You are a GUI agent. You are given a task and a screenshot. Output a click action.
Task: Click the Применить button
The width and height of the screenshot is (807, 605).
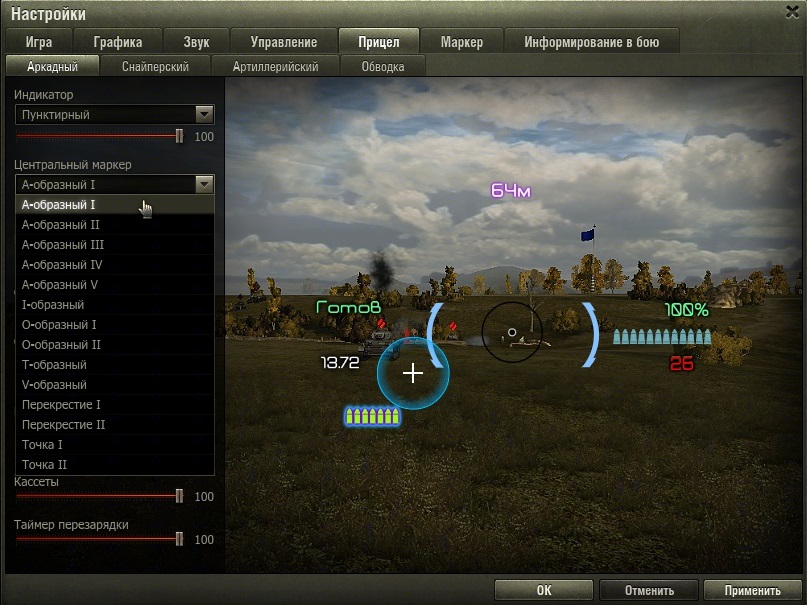pos(752,590)
